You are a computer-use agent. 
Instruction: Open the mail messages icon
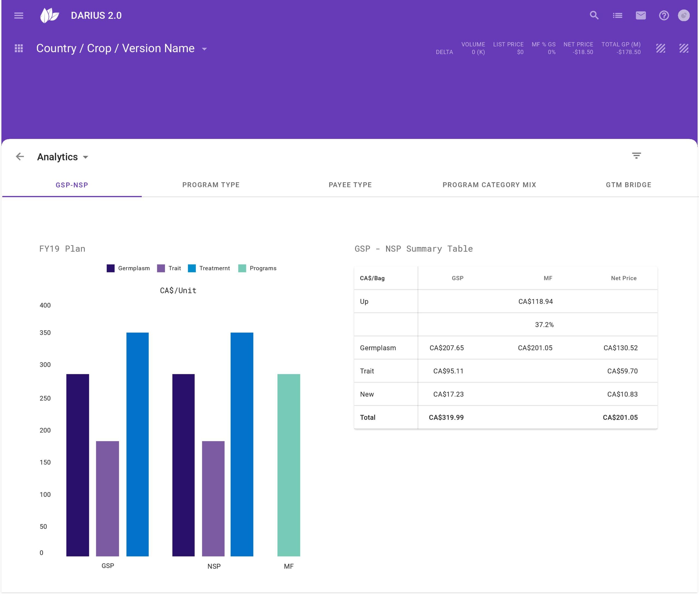coord(641,15)
